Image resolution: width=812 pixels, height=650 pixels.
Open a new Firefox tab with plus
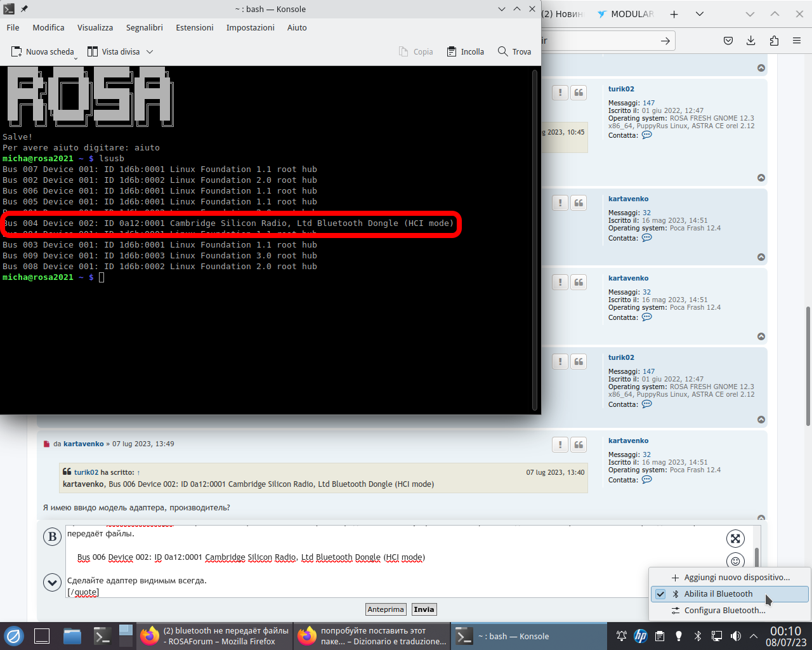tap(674, 14)
